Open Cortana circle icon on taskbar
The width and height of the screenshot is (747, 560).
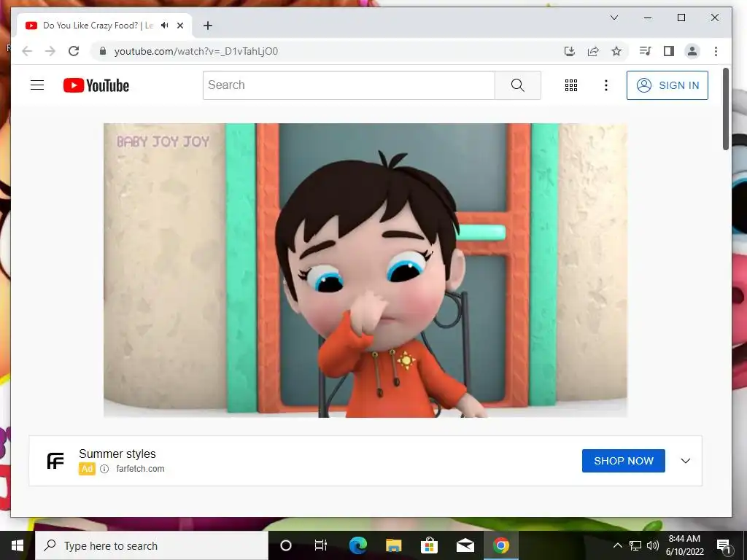click(286, 545)
